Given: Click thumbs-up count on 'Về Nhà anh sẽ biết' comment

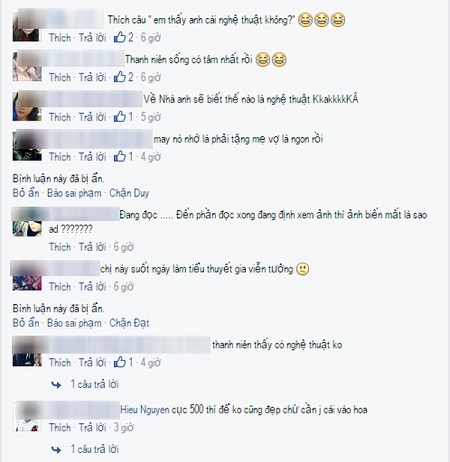Looking at the screenshot, I should (x=131, y=117).
